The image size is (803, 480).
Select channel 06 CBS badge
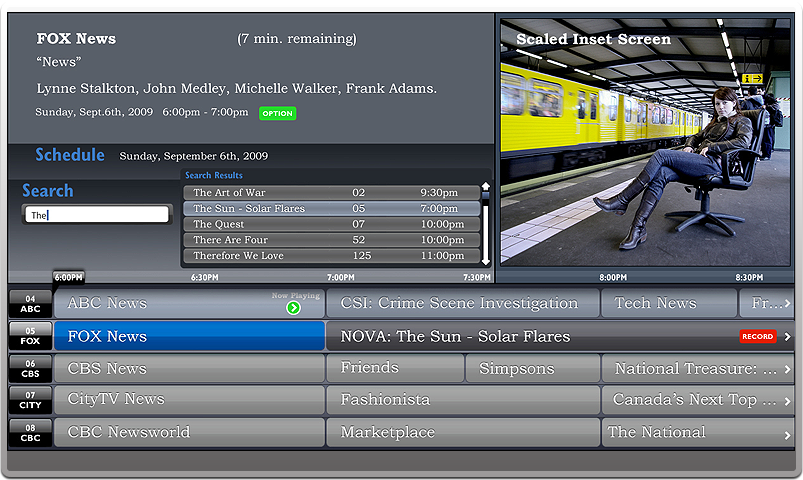click(x=30, y=368)
